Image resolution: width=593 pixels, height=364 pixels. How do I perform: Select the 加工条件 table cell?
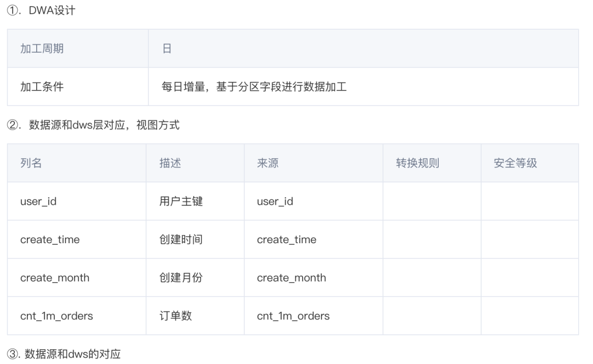pos(42,86)
